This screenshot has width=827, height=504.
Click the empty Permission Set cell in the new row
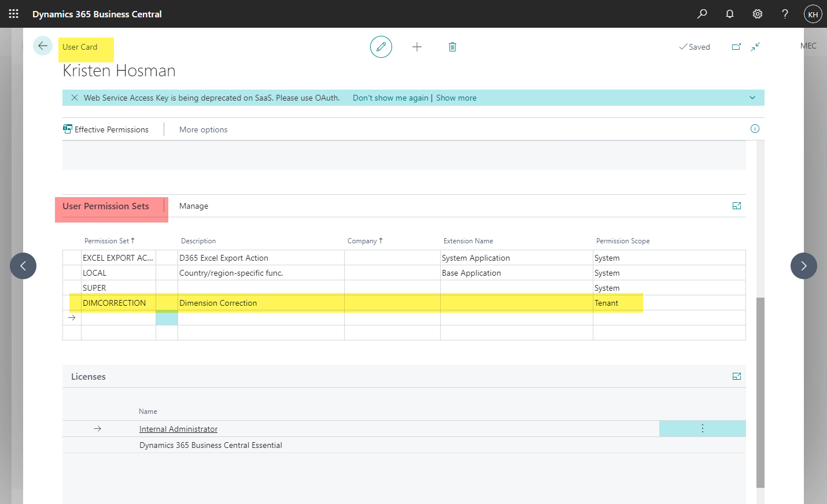[x=119, y=318]
